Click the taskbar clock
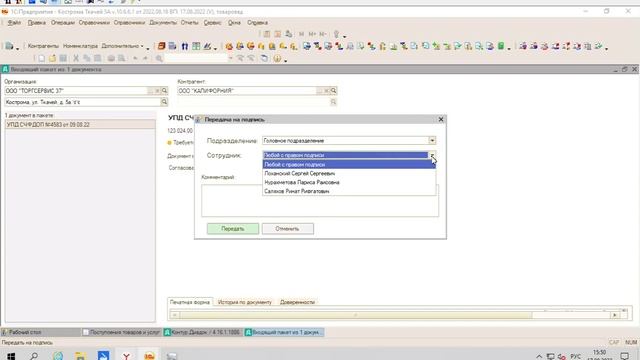The width and height of the screenshot is (640, 360). [600, 356]
